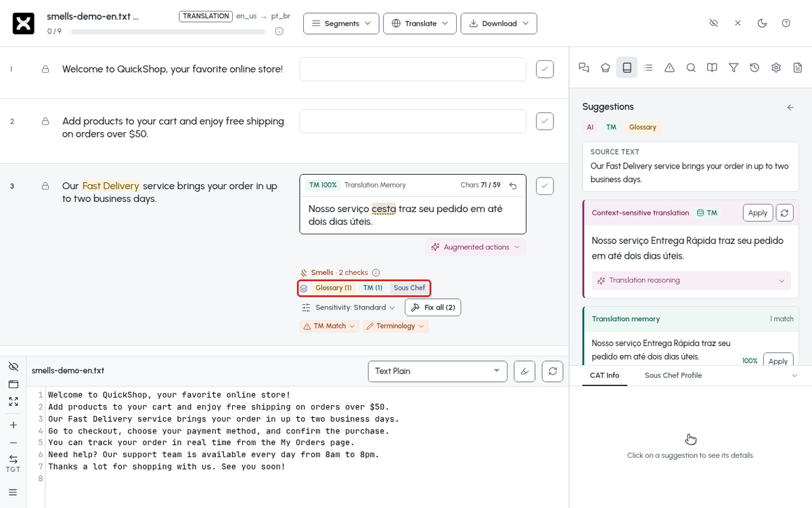This screenshot has height=508, width=812.
Task: Click the fullscreen expand icon in preview sidebar
Action: 13,402
